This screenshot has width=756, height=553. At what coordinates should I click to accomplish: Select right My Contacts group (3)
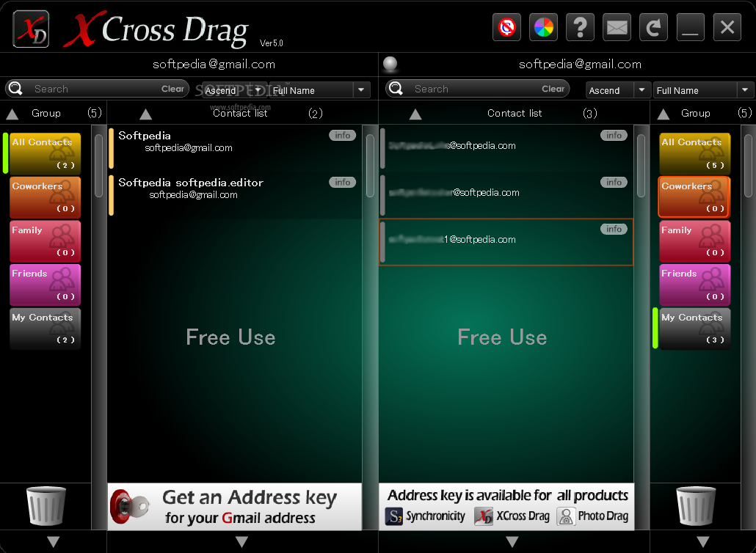(x=695, y=329)
